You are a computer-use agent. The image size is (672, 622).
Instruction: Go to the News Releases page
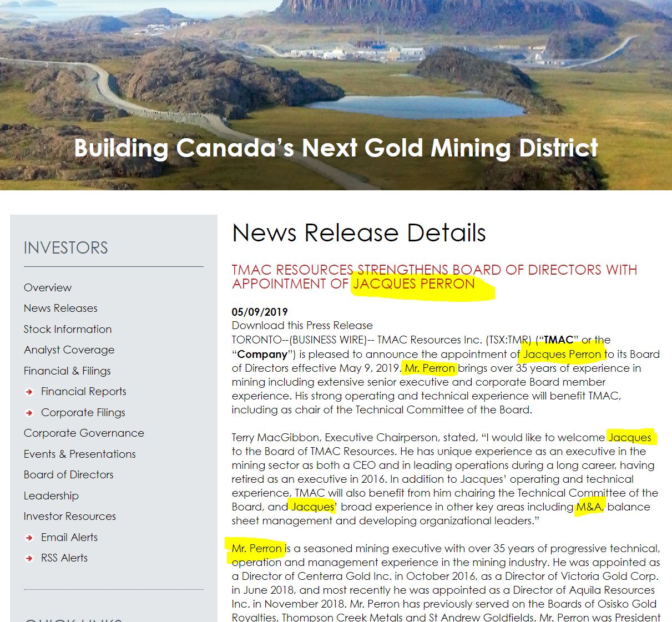[60, 308]
